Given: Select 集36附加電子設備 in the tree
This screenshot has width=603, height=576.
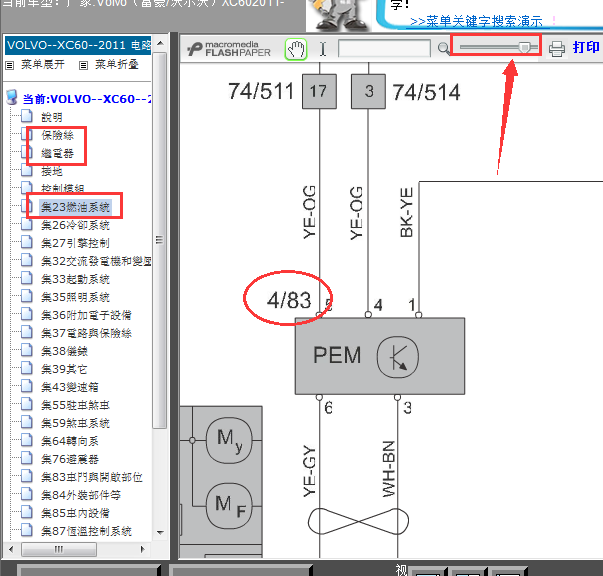Looking at the screenshot, I should coord(86,315).
